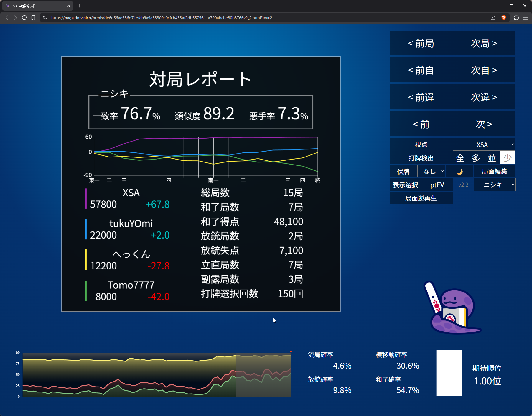Reload the page with refresh icon

pyautogui.click(x=24, y=18)
